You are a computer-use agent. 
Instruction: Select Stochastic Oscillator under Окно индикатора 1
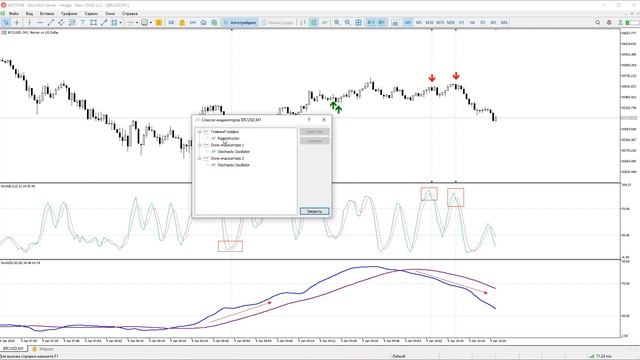233,151
